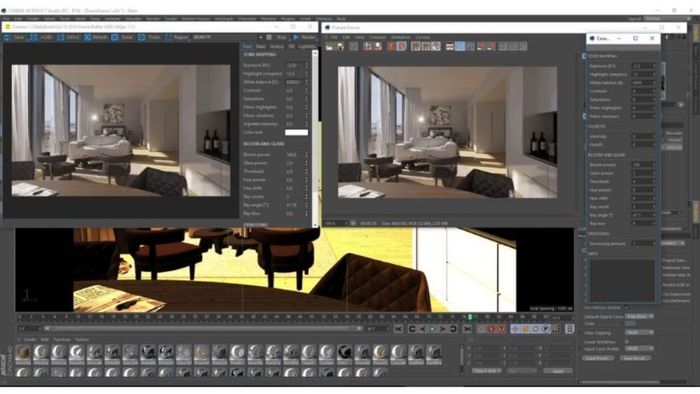Click the Ctrl+C copy button in Corona VFB
Screen dimensions: 700x394
(68, 37)
